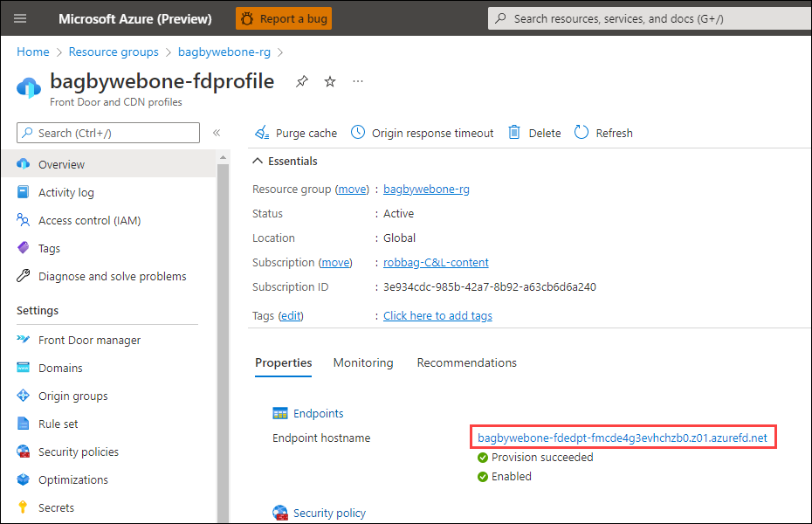This screenshot has width=812, height=524.
Task: Open the bagbywebone-rg resource group link
Action: coord(426,190)
